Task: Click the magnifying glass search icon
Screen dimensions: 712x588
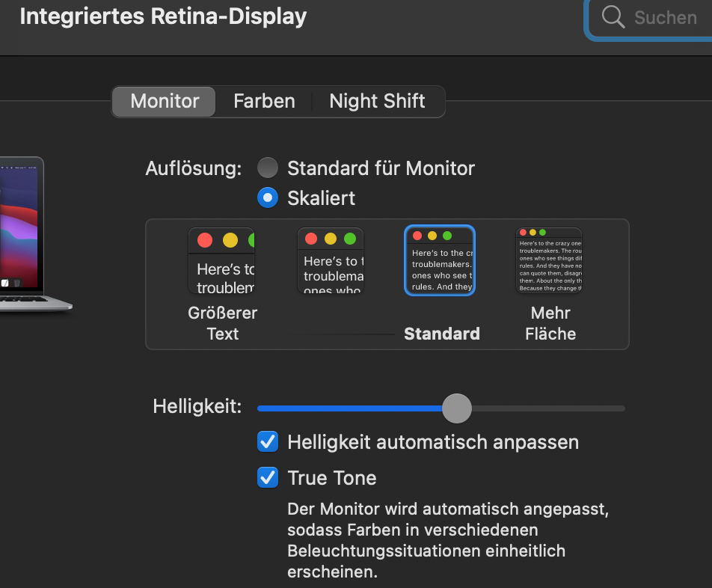Action: 613,17
